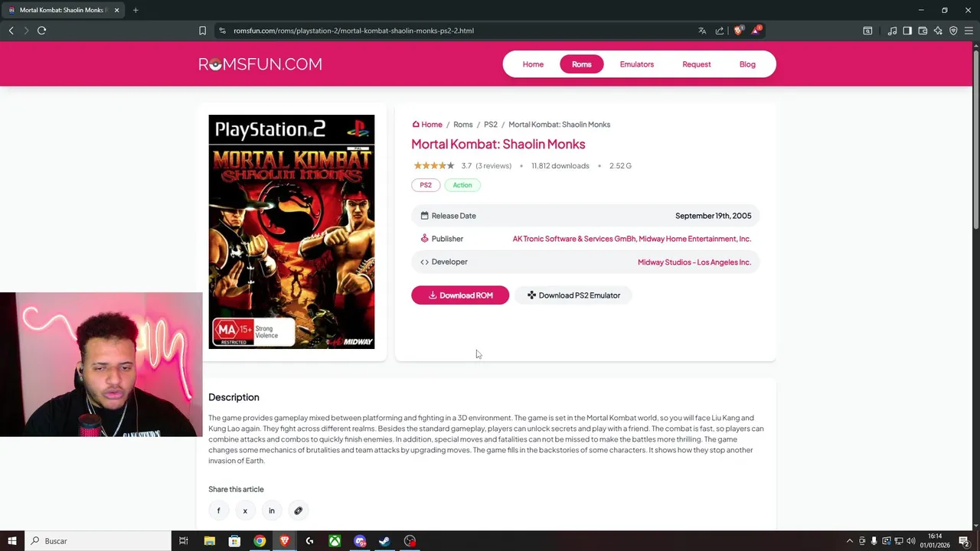This screenshot has height=551, width=980.
Task: Show hidden system tray icons chevron
Action: (x=849, y=541)
